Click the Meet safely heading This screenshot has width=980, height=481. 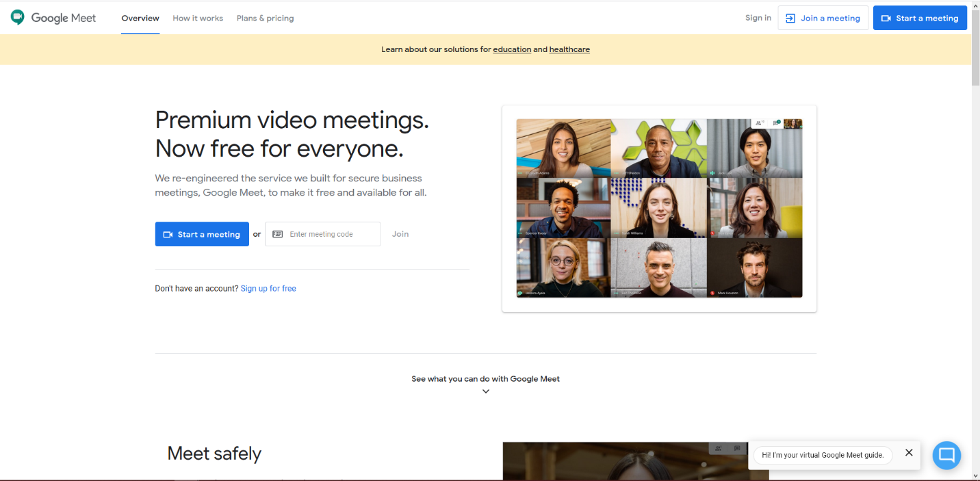pos(214,454)
